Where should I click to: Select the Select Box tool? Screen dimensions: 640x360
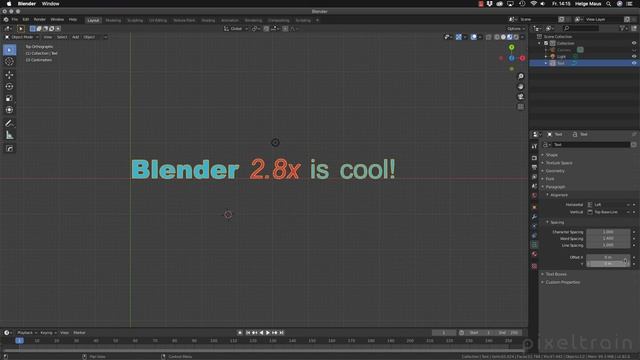point(9,50)
